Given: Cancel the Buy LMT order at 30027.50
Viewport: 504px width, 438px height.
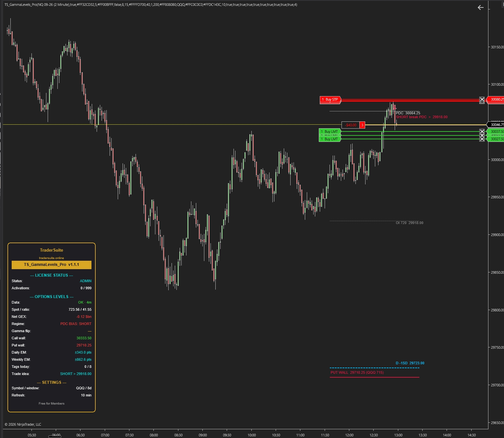Looking at the screenshot, I should 482,139.
